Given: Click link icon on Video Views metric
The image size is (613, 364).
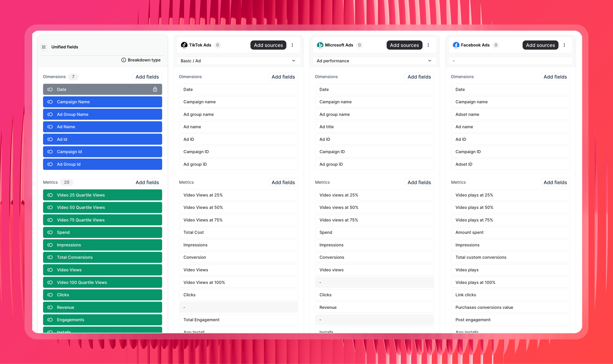Looking at the screenshot, I should pos(50,270).
